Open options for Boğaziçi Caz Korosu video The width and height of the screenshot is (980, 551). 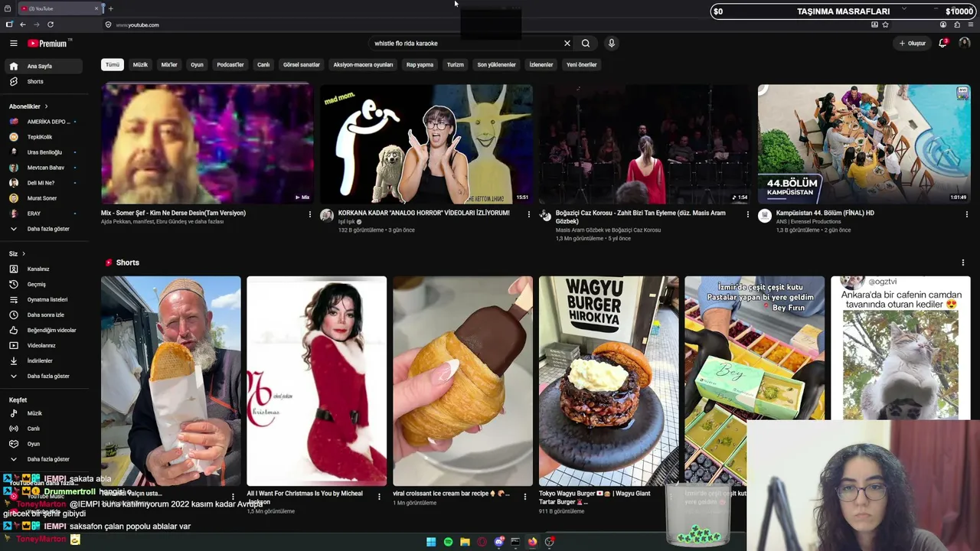click(x=748, y=214)
